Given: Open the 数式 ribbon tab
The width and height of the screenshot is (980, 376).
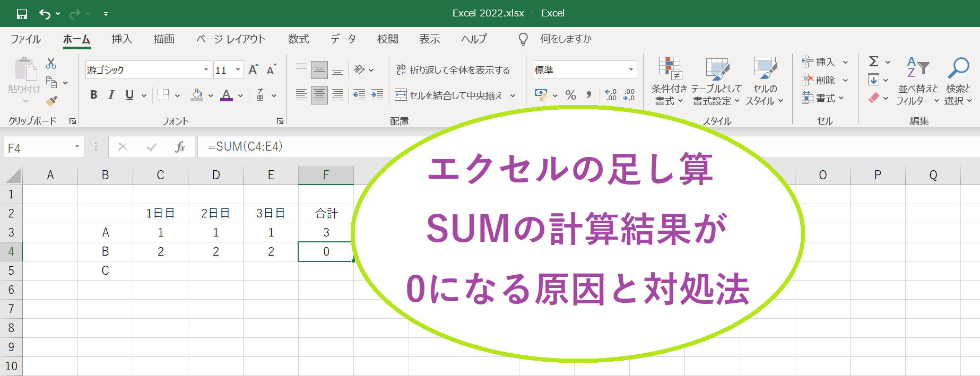Looking at the screenshot, I should point(299,39).
